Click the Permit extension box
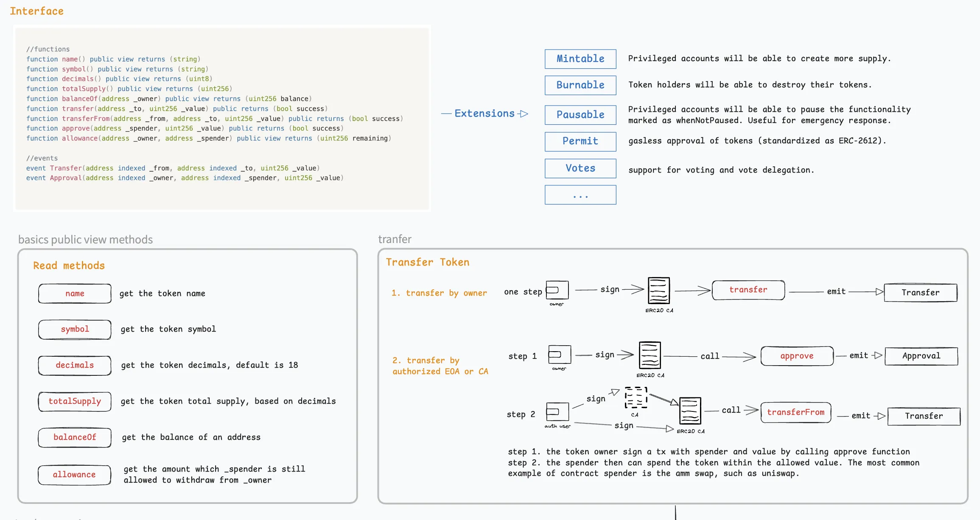 pyautogui.click(x=580, y=141)
